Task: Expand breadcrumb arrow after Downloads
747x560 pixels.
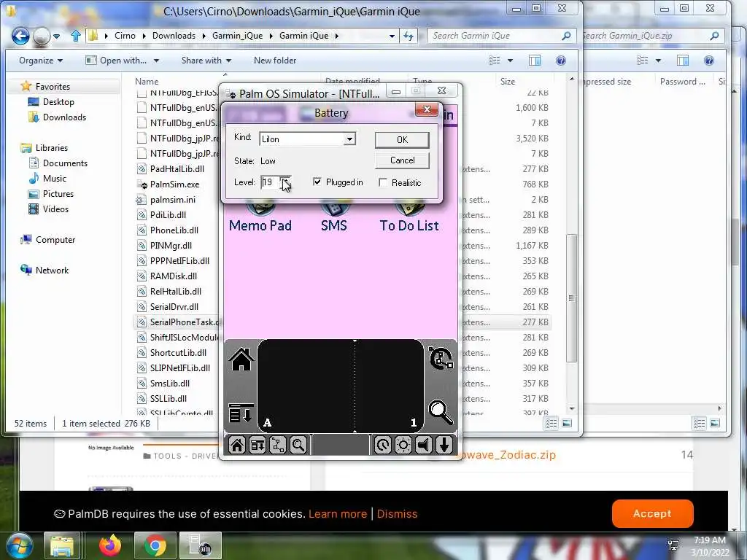Action: tap(204, 36)
